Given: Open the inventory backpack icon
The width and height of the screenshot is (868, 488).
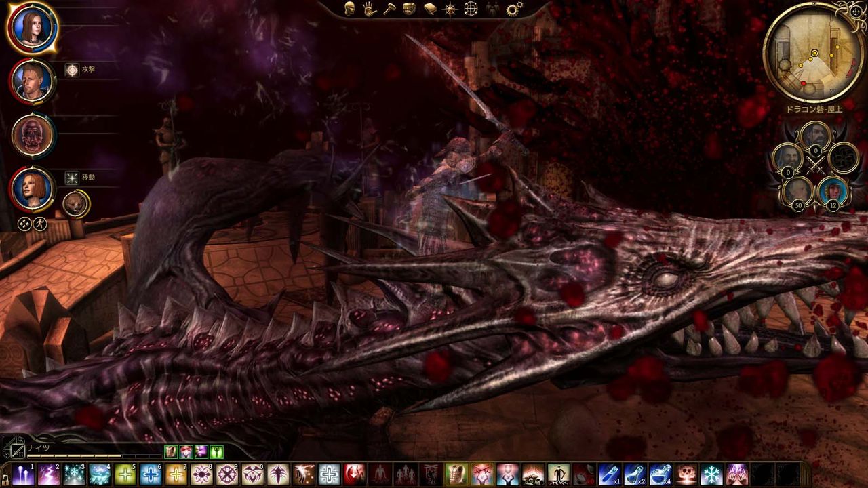Looking at the screenshot, I should [409, 8].
